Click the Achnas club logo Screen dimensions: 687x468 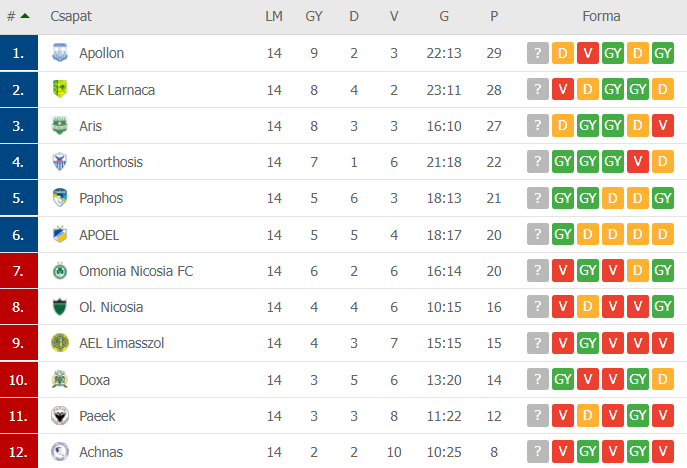pos(60,451)
